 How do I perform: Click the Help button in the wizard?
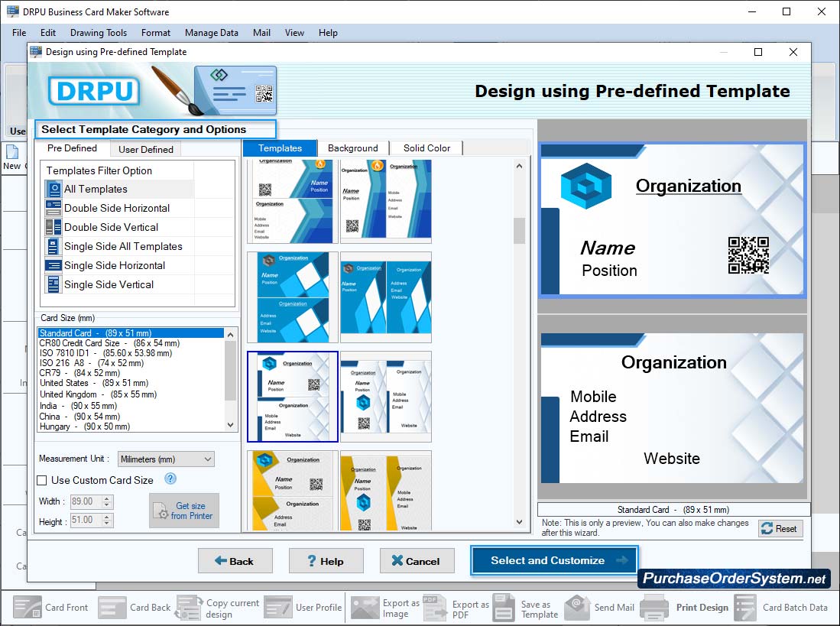coord(326,561)
